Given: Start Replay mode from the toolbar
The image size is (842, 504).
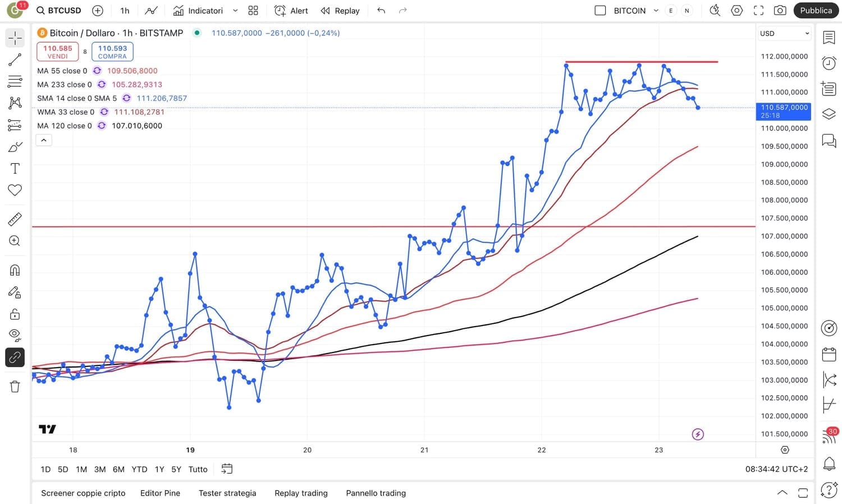Looking at the screenshot, I should tap(340, 11).
